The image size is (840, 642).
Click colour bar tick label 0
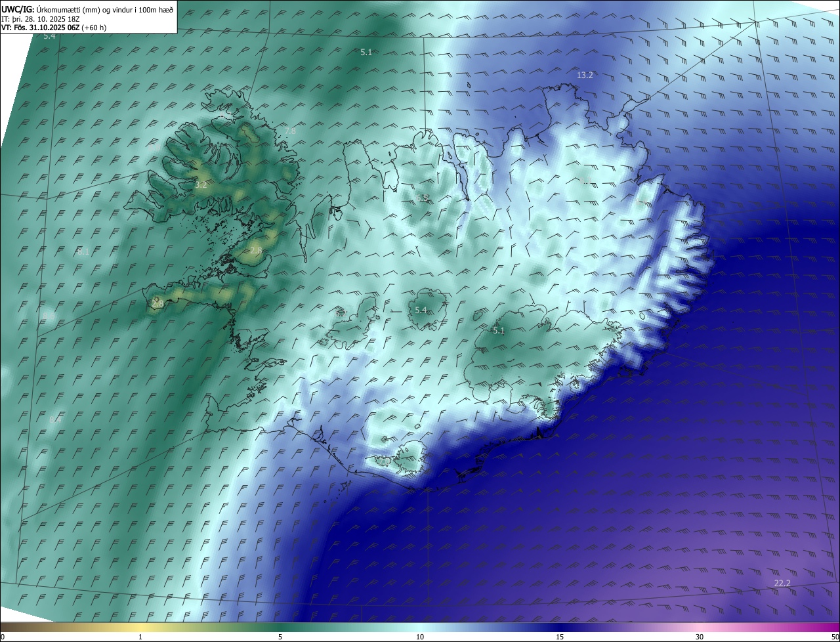click(3, 637)
